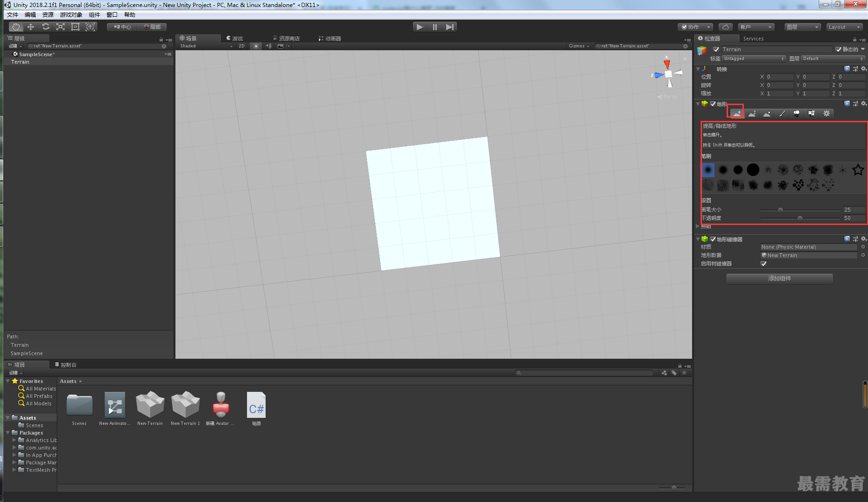The width and height of the screenshot is (868, 502).
Task: Clear the scene view search field
Action: coord(686,46)
